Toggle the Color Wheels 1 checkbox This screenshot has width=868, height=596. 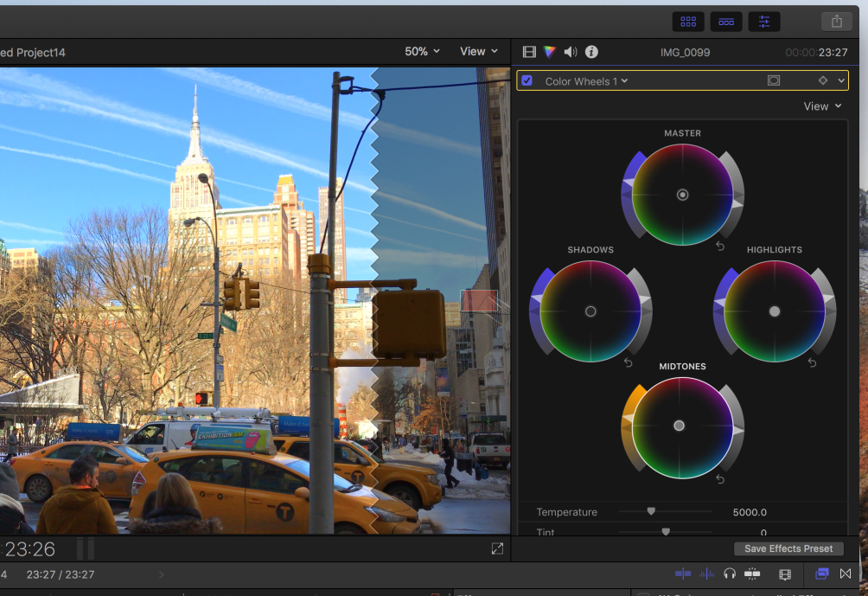coord(527,80)
